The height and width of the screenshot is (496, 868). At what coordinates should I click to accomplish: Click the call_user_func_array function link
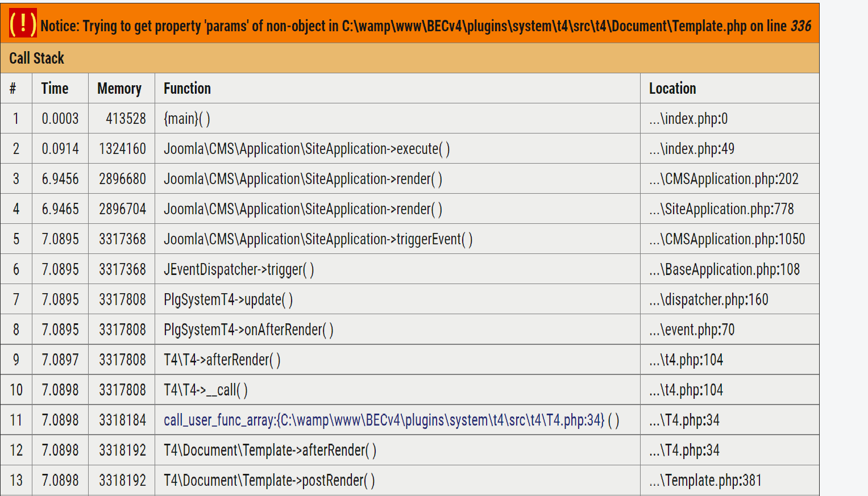tap(384, 420)
